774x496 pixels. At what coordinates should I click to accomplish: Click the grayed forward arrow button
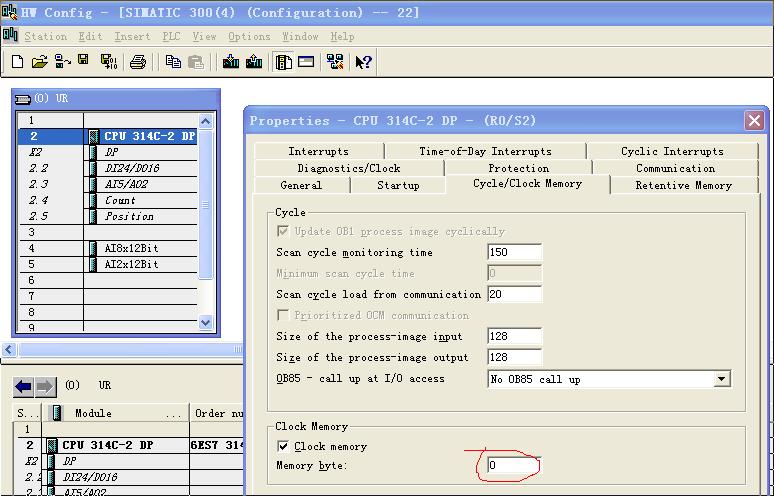pyautogui.click(x=45, y=386)
